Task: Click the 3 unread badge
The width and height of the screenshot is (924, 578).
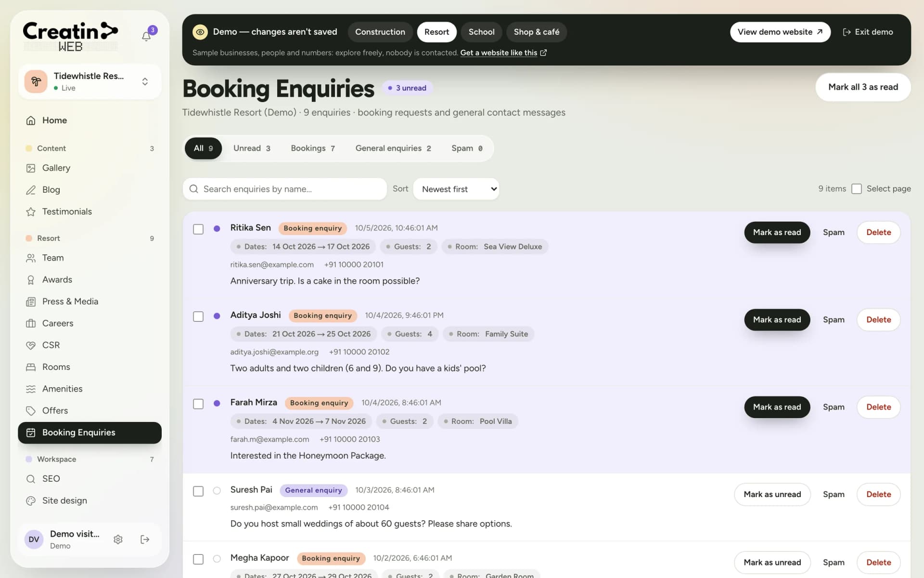Action: coord(407,88)
